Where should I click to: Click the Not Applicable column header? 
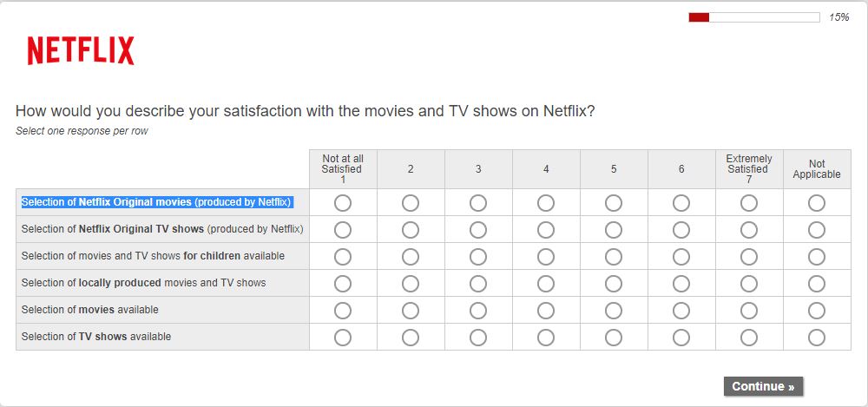point(817,169)
